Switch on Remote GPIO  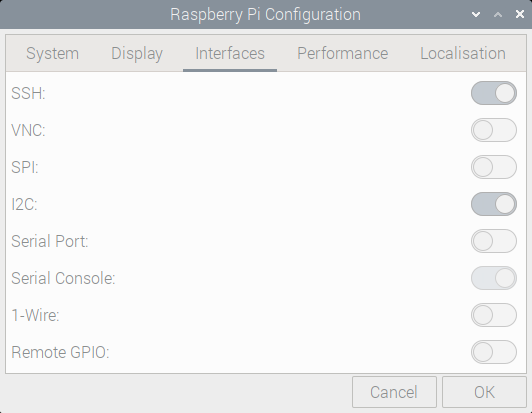(494, 352)
